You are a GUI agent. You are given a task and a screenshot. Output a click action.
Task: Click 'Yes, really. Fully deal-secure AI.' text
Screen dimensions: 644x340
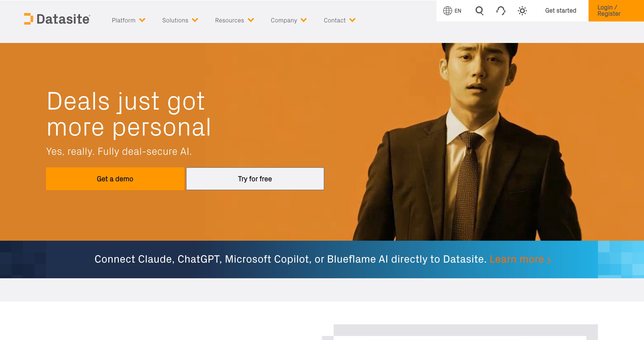[x=119, y=151]
